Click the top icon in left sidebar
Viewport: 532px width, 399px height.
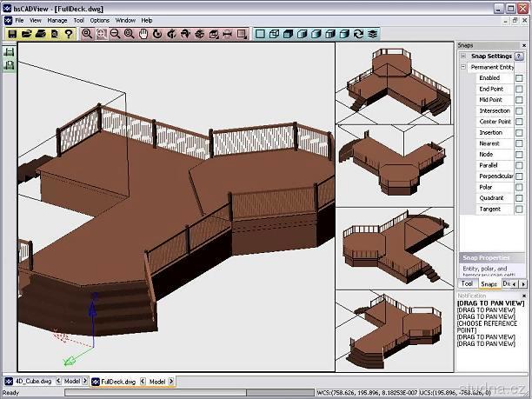[10, 52]
